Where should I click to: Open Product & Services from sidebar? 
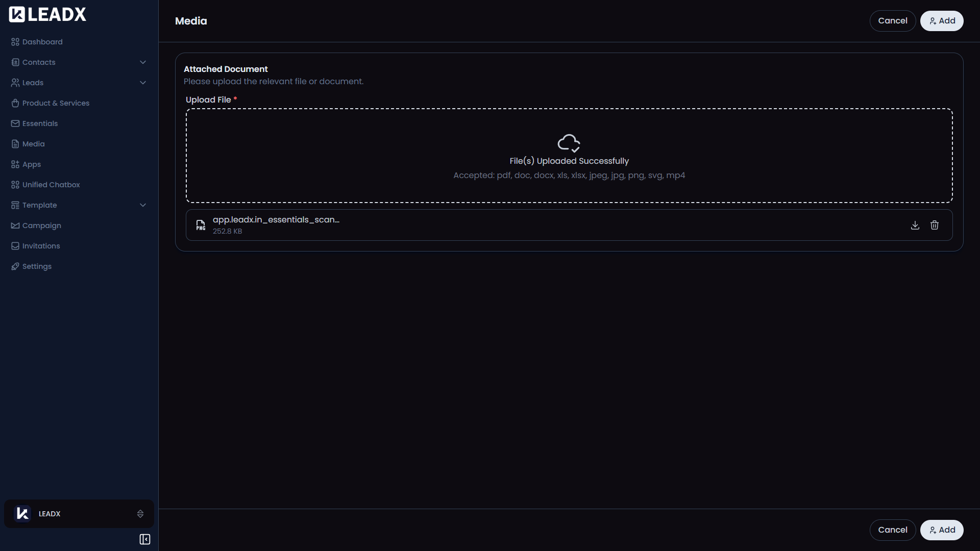click(x=56, y=103)
